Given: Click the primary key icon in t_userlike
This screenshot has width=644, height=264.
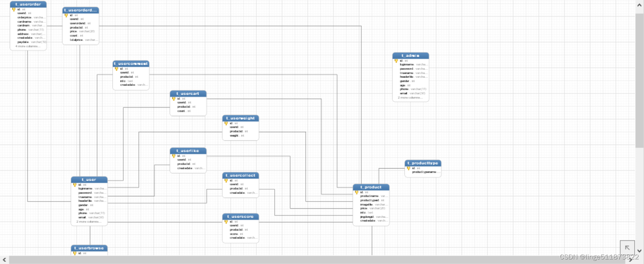Looking at the screenshot, I should [174, 156].
